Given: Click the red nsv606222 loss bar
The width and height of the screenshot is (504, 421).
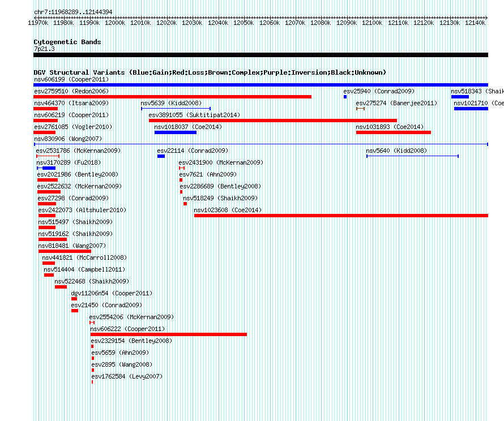Looking at the screenshot, I should [x=169, y=334].
